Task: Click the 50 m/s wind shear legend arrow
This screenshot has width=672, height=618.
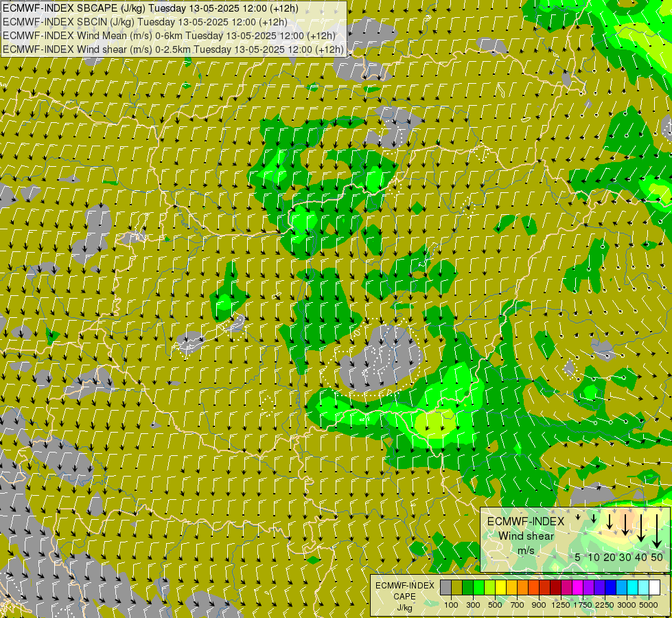Action: pos(657,531)
